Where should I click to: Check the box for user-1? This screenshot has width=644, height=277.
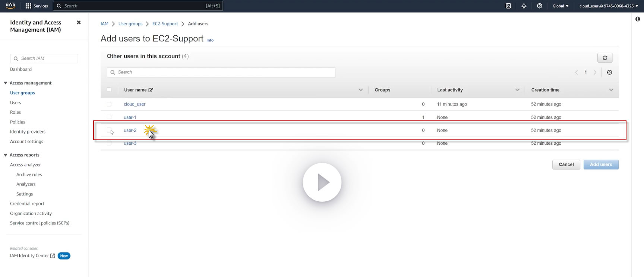(109, 117)
